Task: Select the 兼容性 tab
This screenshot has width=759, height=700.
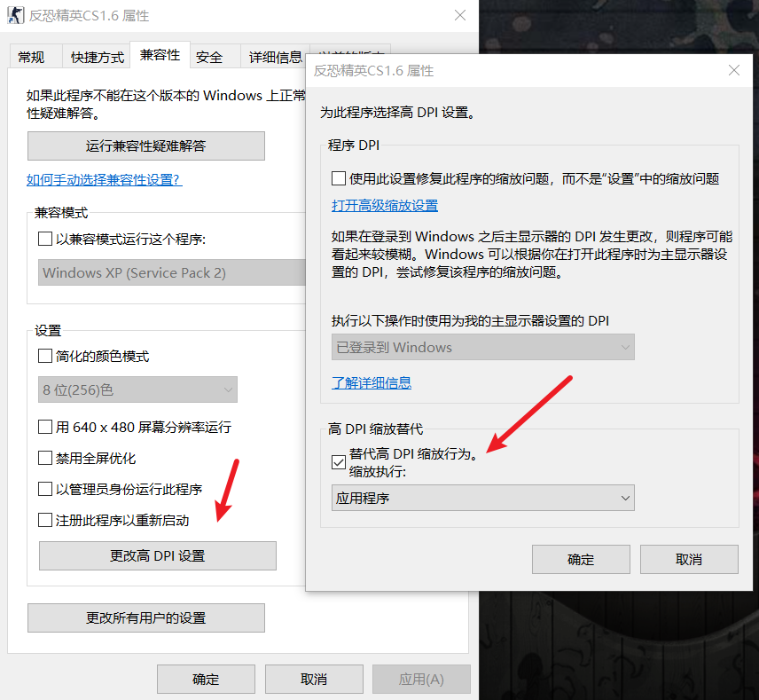Action: point(160,55)
